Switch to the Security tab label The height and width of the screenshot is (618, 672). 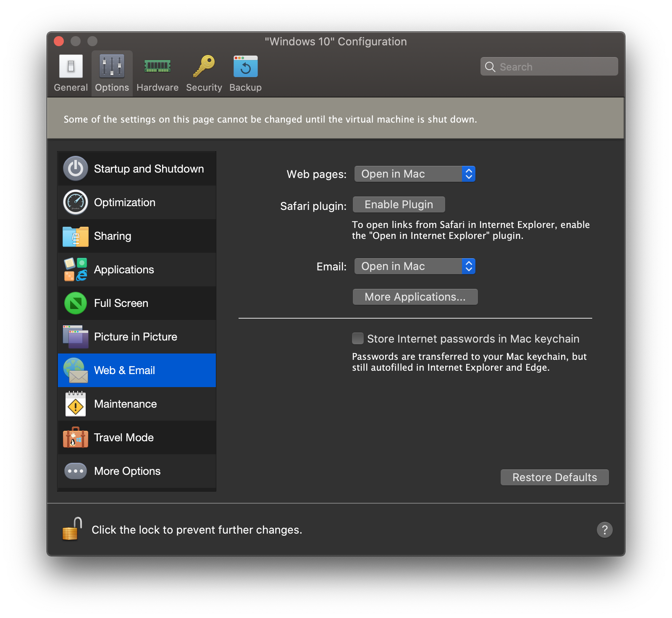click(x=204, y=87)
